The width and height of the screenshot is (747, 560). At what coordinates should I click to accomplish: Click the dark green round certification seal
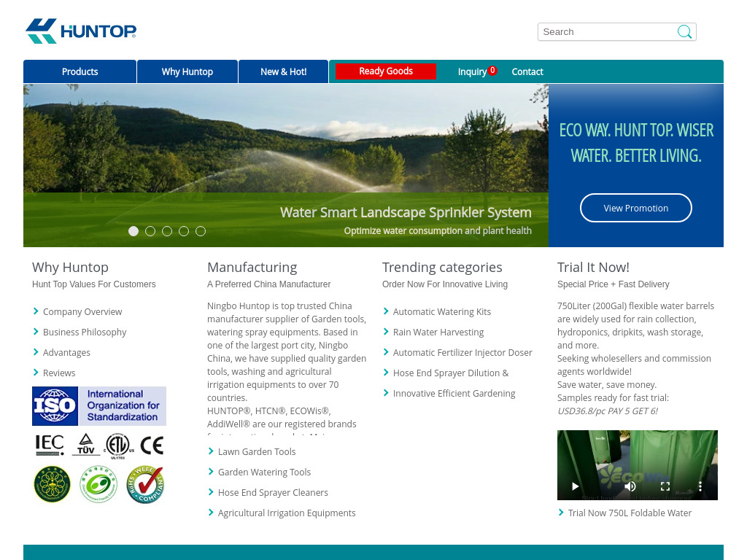[53, 484]
